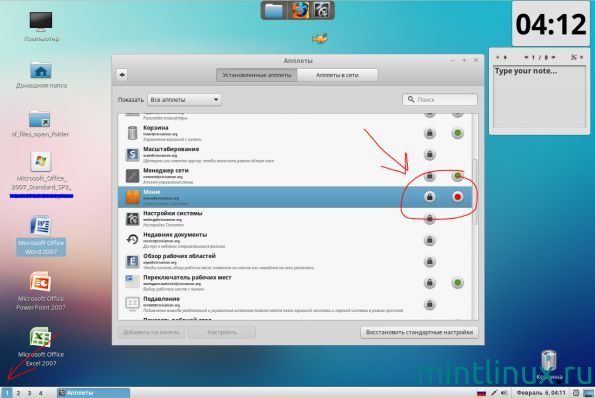
Task: Click lock icon in Подавление row
Action: [430, 304]
